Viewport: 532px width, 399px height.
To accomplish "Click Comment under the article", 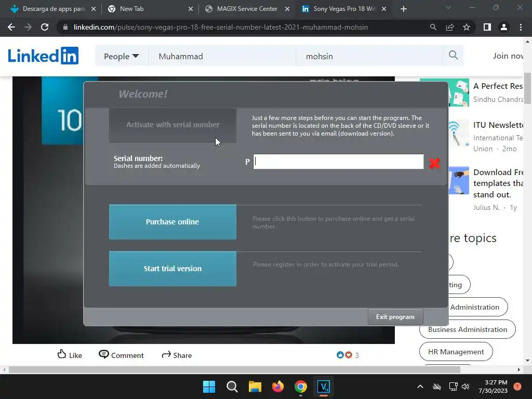I will click(121, 355).
